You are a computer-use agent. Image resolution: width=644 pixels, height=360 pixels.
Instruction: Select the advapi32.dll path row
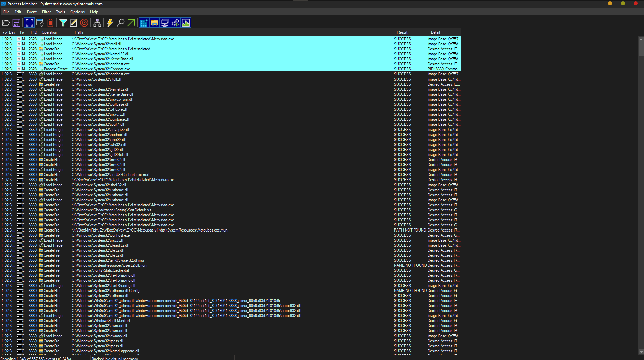(231, 130)
